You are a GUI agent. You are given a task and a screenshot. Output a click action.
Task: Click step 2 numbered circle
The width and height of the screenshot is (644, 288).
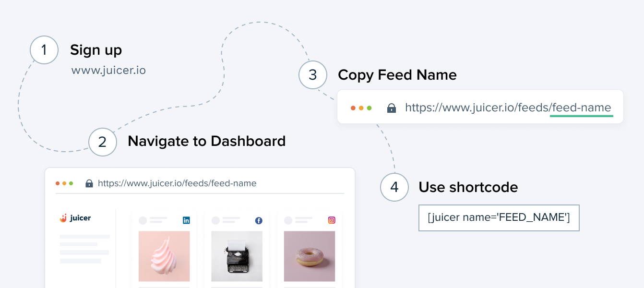pyautogui.click(x=103, y=142)
